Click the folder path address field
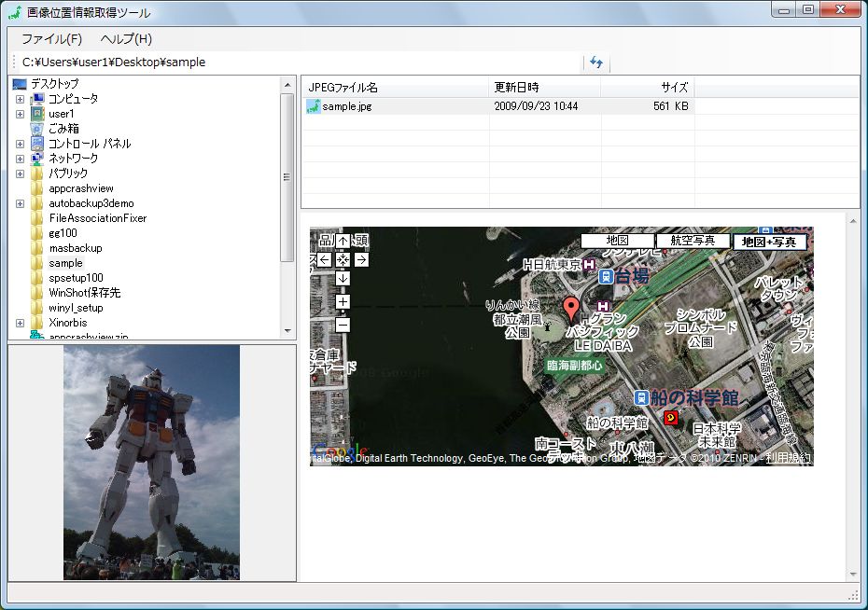Screen dimensions: 868x610 (x=299, y=62)
